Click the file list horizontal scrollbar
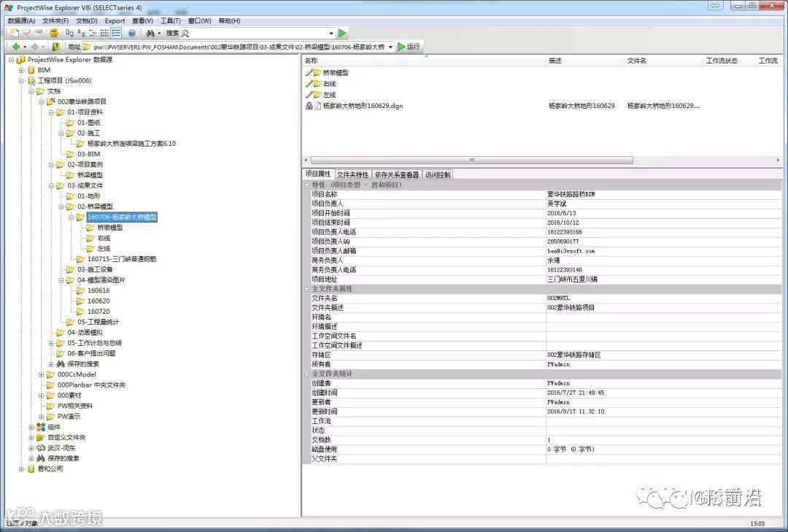788x532 pixels. (472, 160)
